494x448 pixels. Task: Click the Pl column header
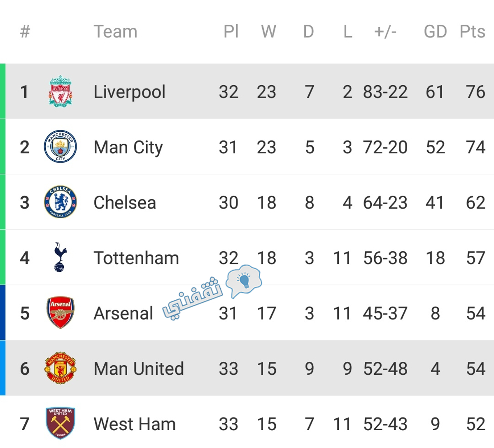[x=231, y=32]
